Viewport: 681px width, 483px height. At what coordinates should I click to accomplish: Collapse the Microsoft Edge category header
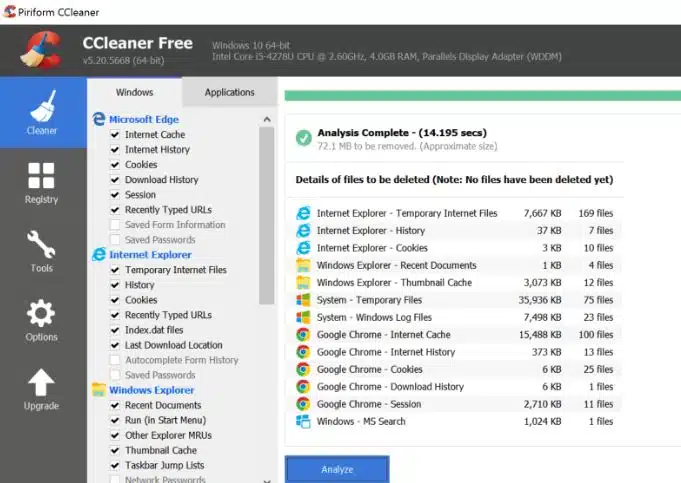click(x=144, y=119)
